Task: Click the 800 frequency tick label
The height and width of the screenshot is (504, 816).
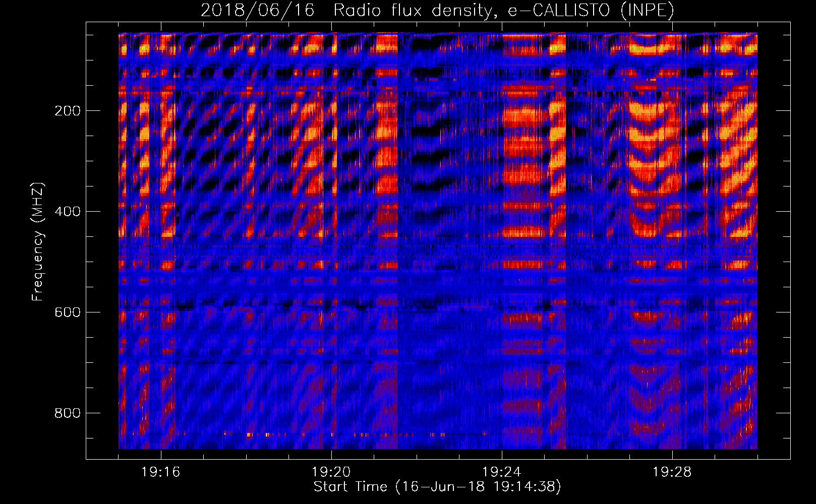Action: pos(68,413)
